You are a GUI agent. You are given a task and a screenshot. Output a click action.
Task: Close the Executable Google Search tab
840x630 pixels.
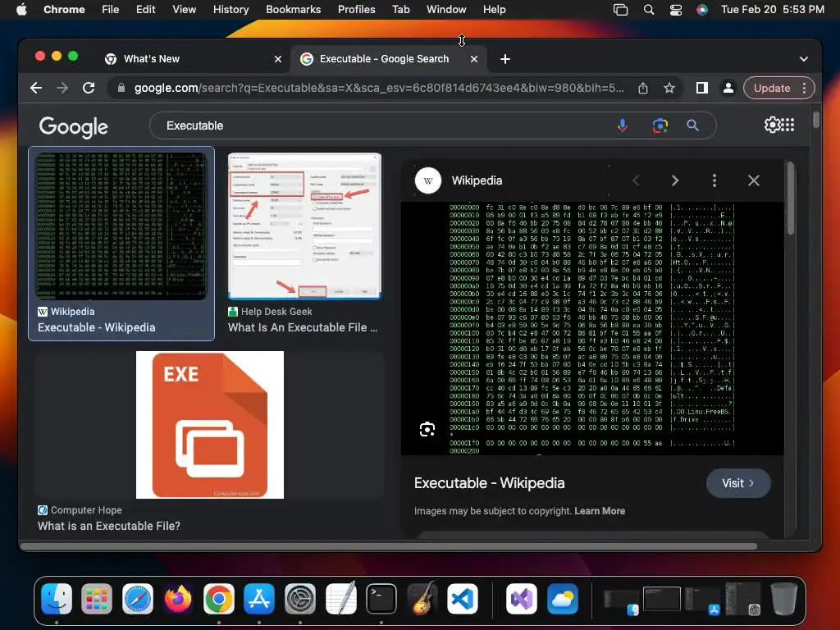(x=474, y=59)
